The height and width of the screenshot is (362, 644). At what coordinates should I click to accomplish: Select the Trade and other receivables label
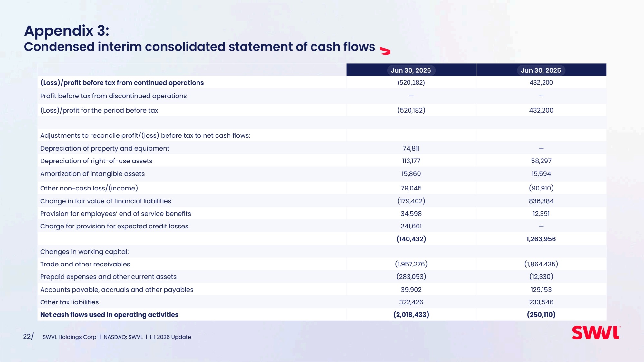85,264
